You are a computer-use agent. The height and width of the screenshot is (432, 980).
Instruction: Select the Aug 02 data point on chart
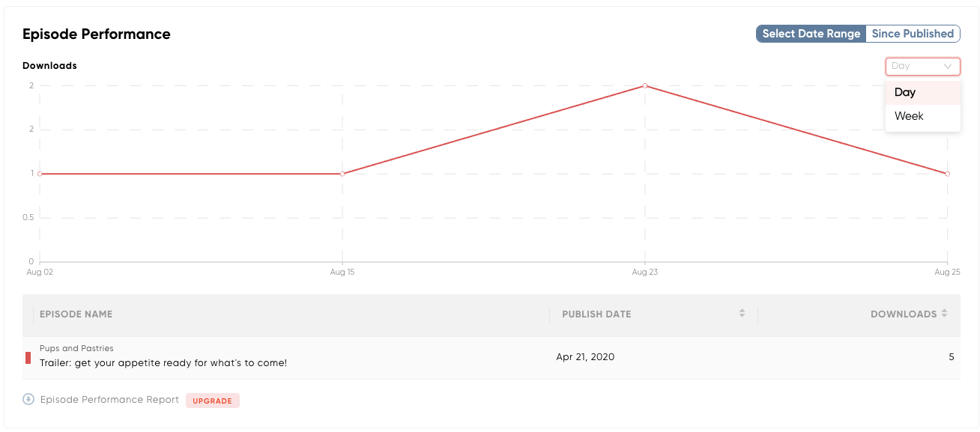point(40,174)
